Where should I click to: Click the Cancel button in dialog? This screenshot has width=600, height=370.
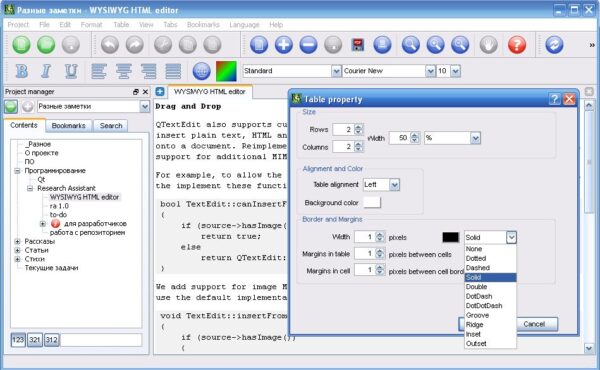point(534,324)
